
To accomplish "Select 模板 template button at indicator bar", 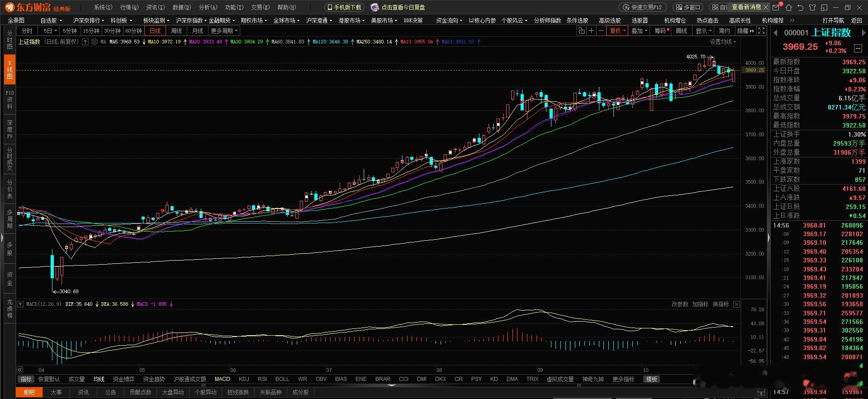I will click(651, 379).
